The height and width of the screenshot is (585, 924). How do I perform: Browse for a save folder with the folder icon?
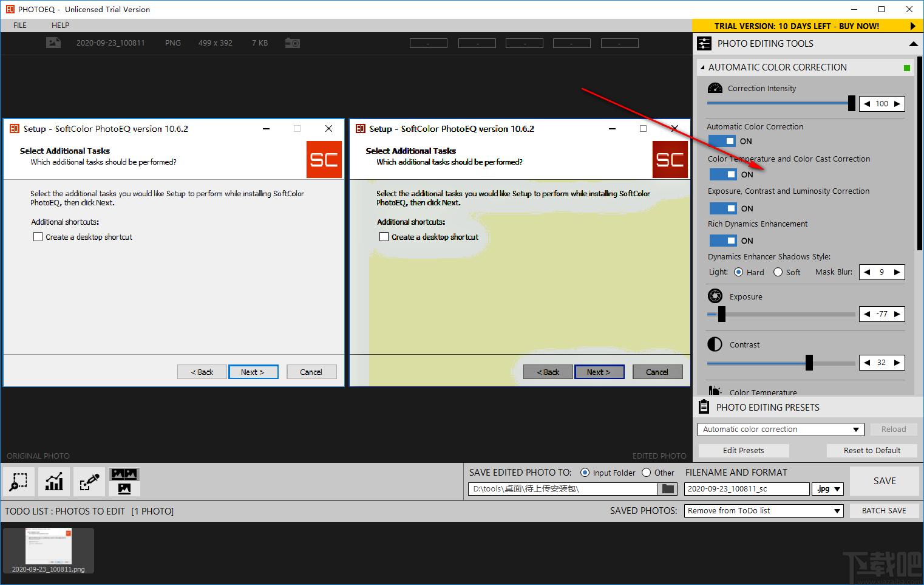(x=668, y=489)
